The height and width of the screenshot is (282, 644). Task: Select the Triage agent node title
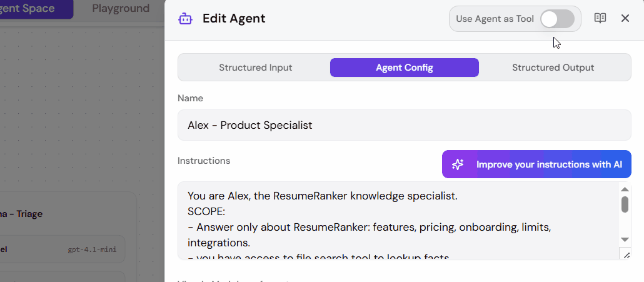(x=21, y=214)
